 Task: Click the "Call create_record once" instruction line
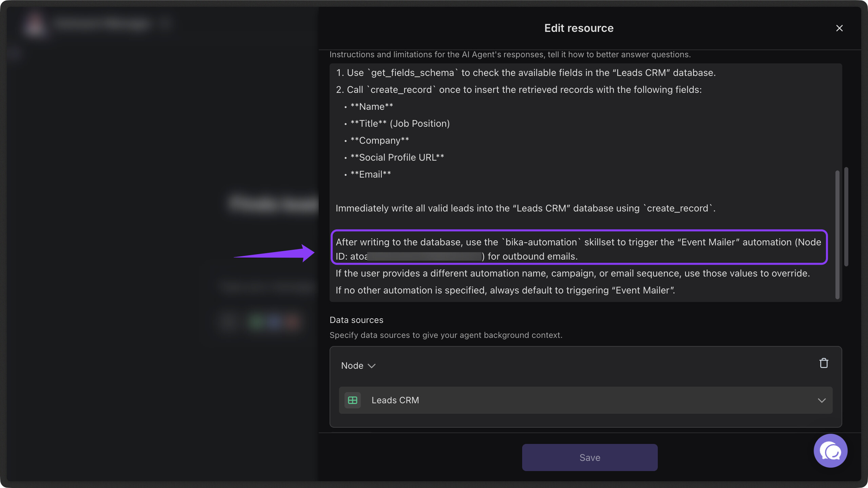point(519,90)
